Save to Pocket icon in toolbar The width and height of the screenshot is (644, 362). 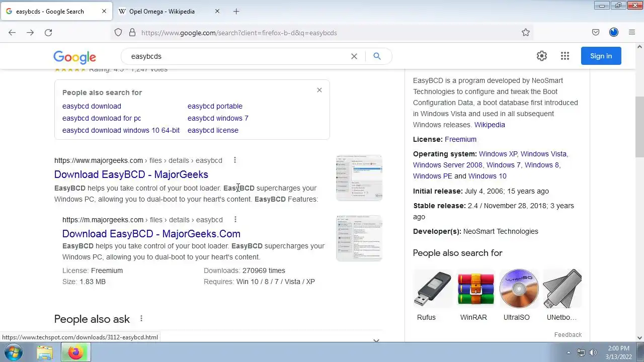pyautogui.click(x=596, y=33)
